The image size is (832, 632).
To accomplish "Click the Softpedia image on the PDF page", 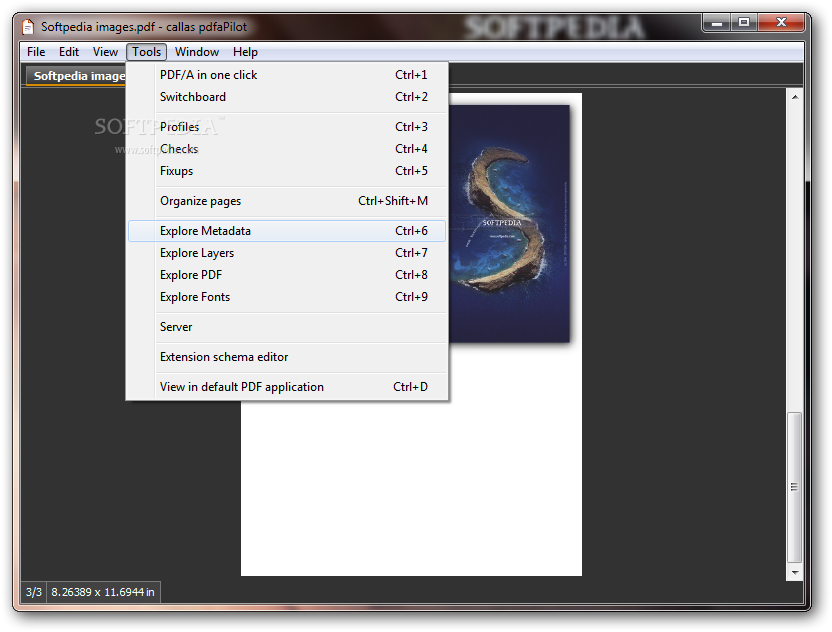I will coord(509,223).
